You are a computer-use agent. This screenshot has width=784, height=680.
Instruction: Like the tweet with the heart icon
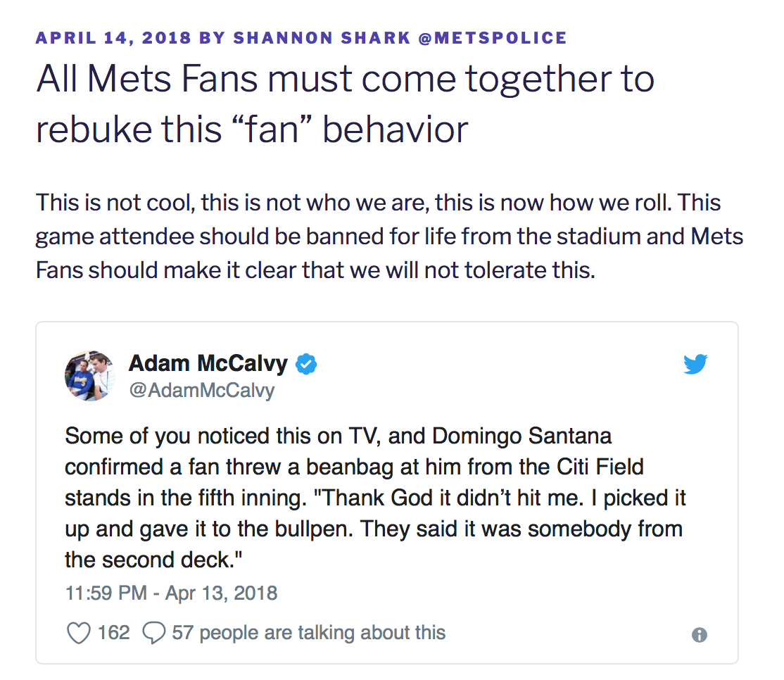click(x=78, y=633)
